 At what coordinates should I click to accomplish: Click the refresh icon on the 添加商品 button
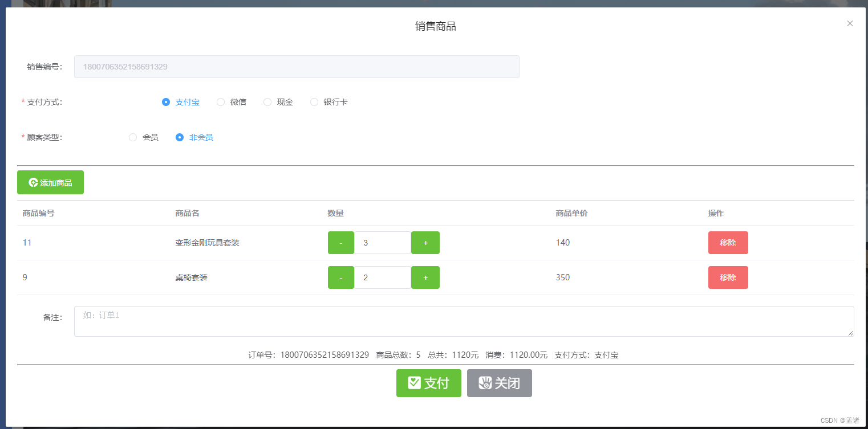coord(33,182)
